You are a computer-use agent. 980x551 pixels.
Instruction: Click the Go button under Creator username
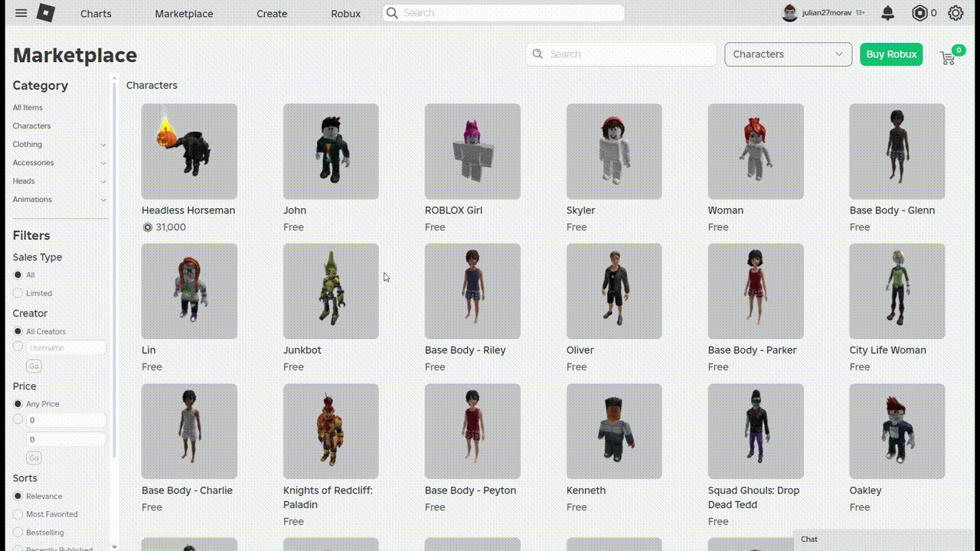coord(34,367)
